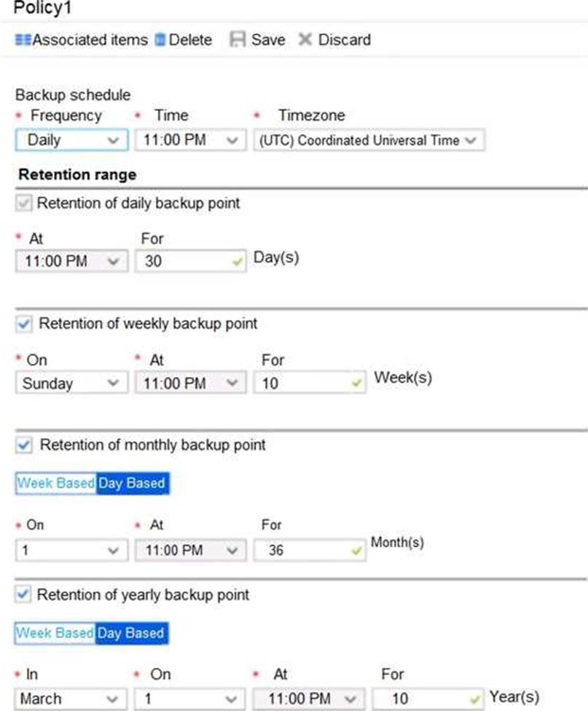
Task: Click the Discard X icon
Action: click(x=305, y=40)
